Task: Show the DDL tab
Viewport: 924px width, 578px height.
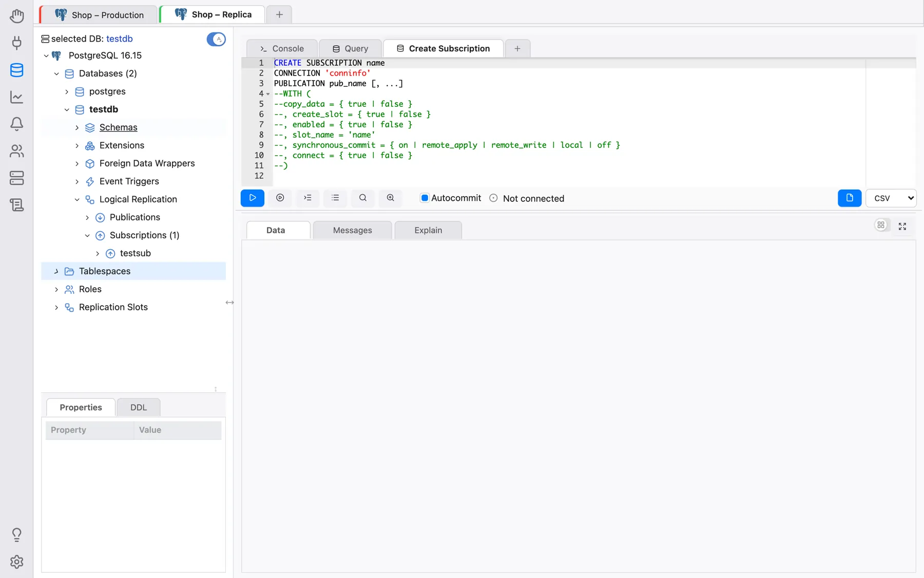Action: tap(139, 407)
